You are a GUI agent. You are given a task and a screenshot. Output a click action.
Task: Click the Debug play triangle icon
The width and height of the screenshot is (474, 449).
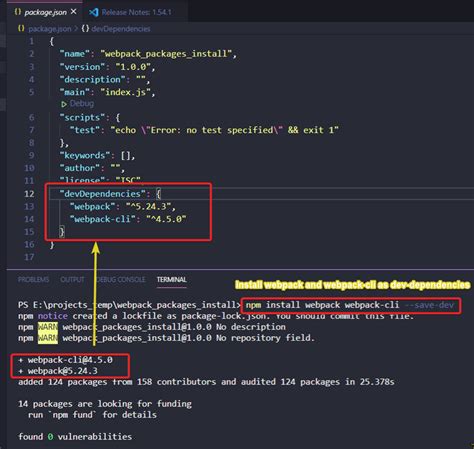64,104
